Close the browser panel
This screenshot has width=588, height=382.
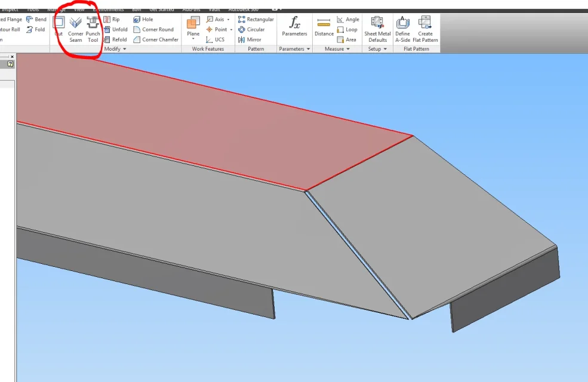(12, 57)
